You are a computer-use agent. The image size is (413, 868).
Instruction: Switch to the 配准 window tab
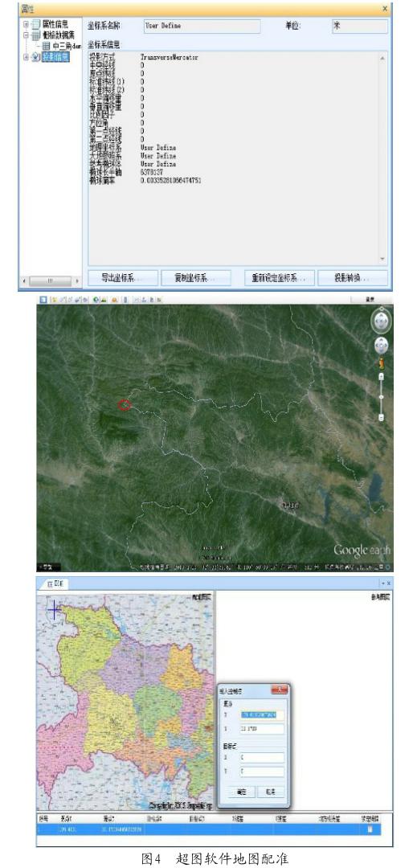(53, 583)
